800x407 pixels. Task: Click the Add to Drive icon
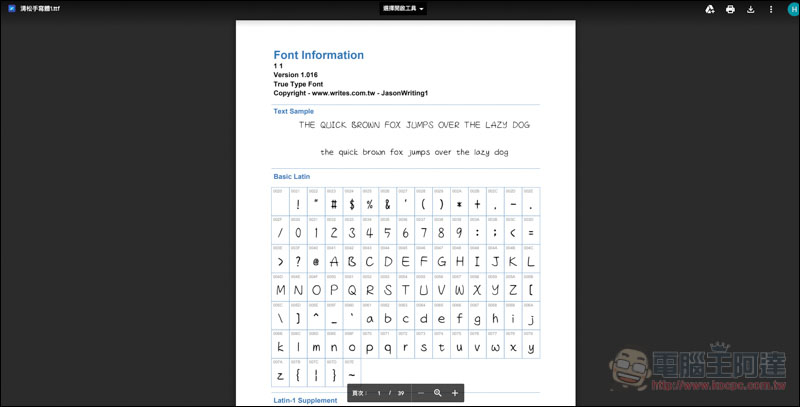click(x=709, y=9)
